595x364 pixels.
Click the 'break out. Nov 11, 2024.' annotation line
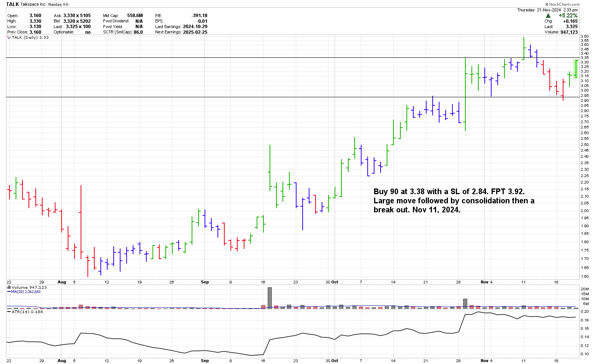click(x=417, y=210)
